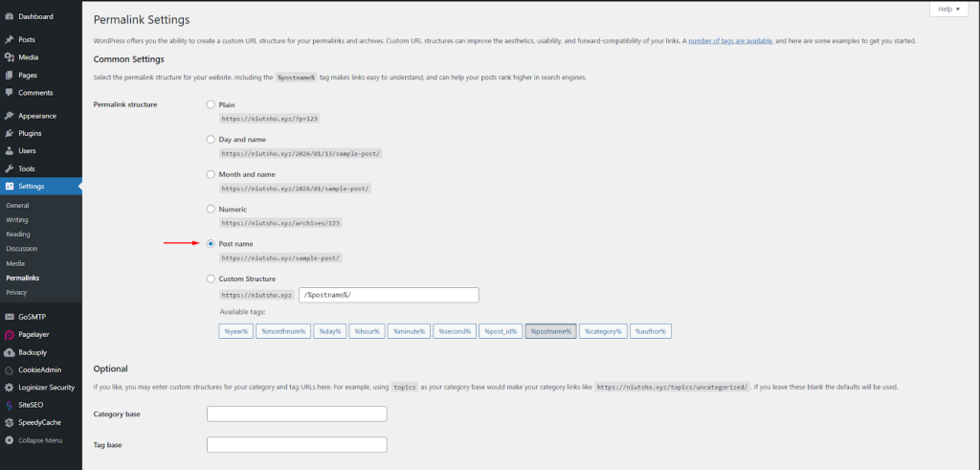Select the Day and name option
Image resolution: width=980 pixels, height=470 pixels.
pyautogui.click(x=211, y=140)
